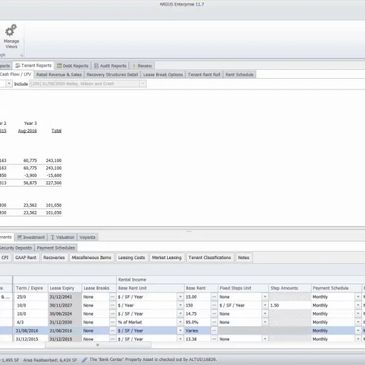Click the Debt Reports tab icon
The height and width of the screenshot is (365, 365).
[59, 66]
